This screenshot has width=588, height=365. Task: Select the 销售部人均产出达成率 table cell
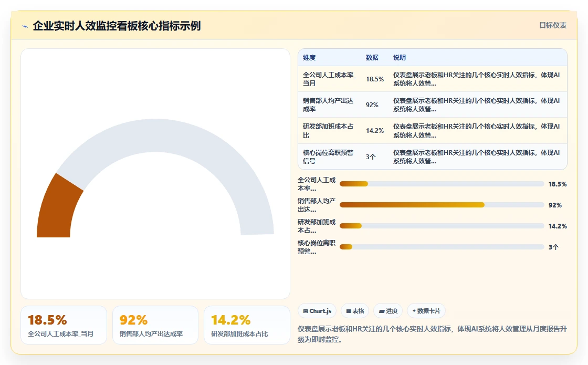click(330, 105)
